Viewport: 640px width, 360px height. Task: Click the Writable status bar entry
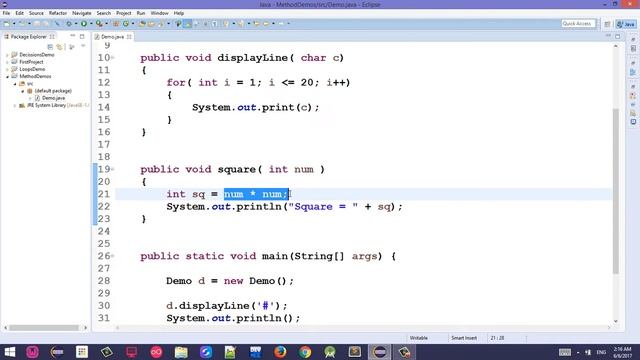pyautogui.click(x=418, y=338)
